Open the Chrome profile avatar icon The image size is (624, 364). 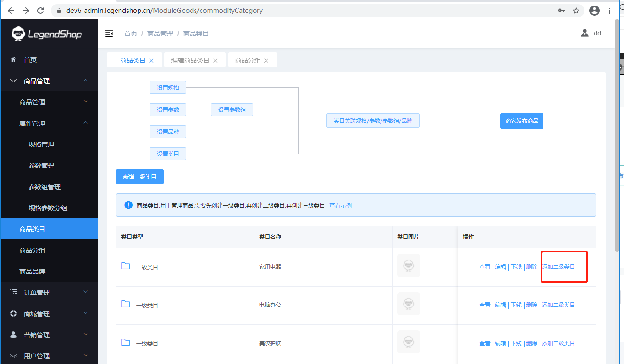point(595,11)
